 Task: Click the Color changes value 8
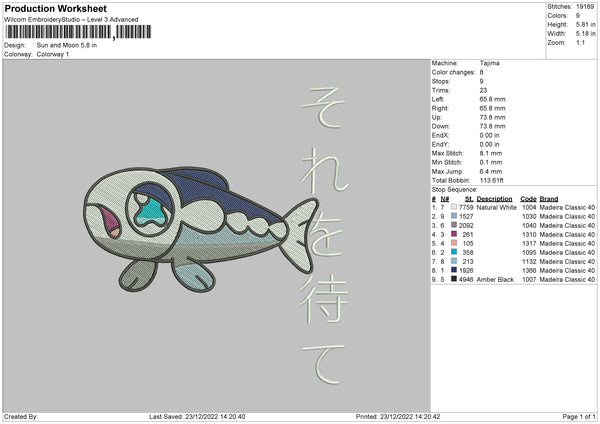pos(481,72)
